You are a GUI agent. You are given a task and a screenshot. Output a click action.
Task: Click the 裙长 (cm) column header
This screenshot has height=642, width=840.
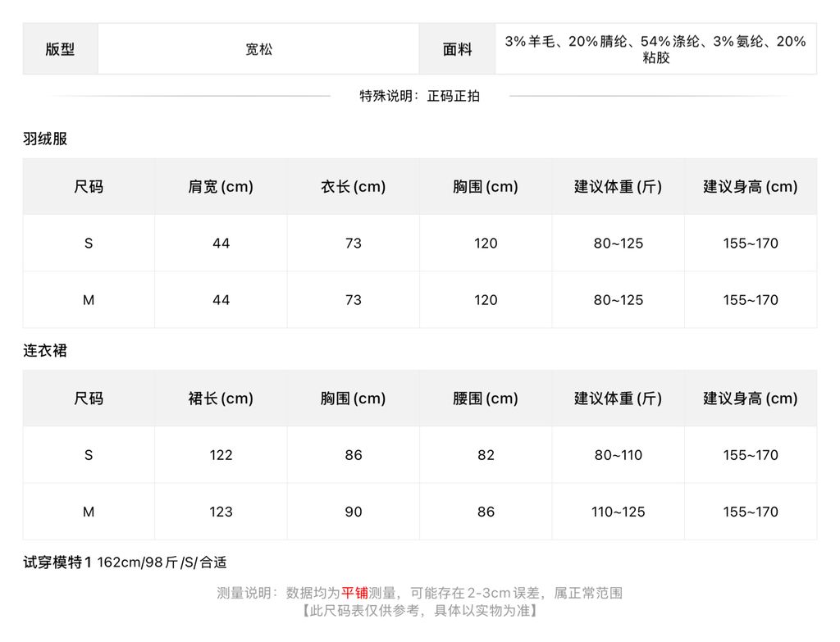coord(221,398)
